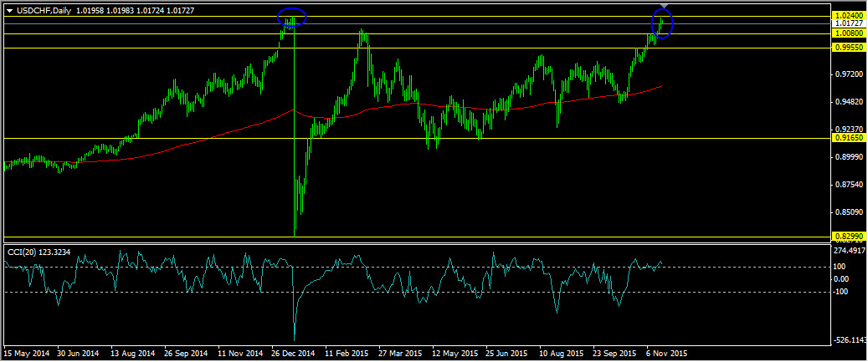868x362 pixels.
Task: Click the 0.00 level on CCI scale
Action: tap(843, 279)
